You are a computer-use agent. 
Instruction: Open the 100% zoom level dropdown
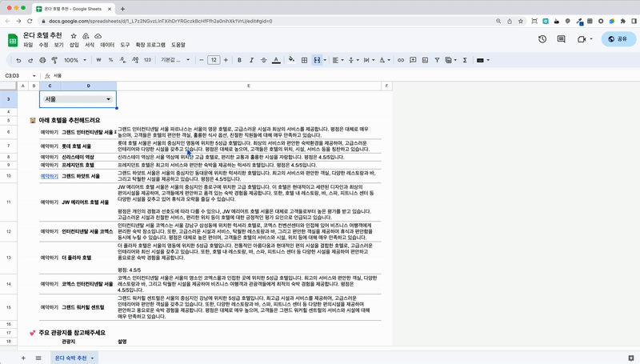(75, 60)
